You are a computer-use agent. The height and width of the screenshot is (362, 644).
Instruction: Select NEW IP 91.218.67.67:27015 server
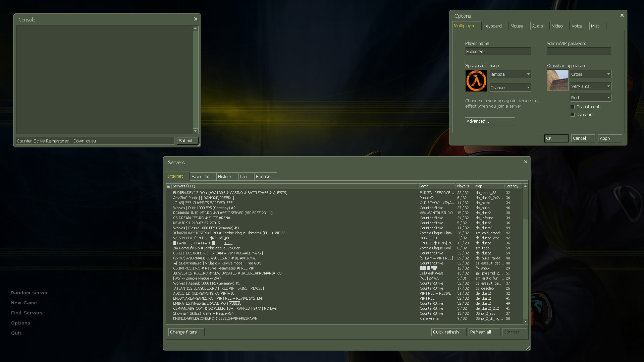click(344, 223)
